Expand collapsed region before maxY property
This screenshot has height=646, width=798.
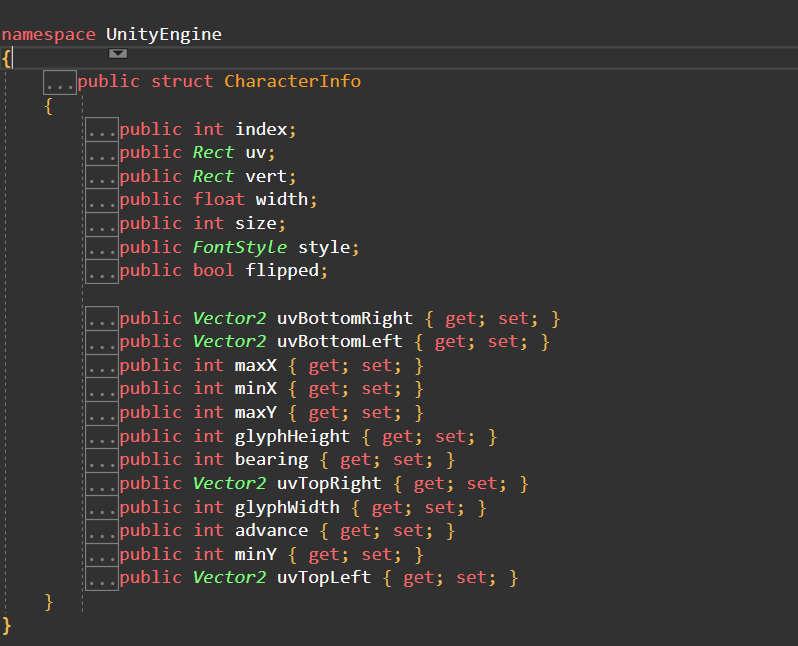pyautogui.click(x=102, y=412)
